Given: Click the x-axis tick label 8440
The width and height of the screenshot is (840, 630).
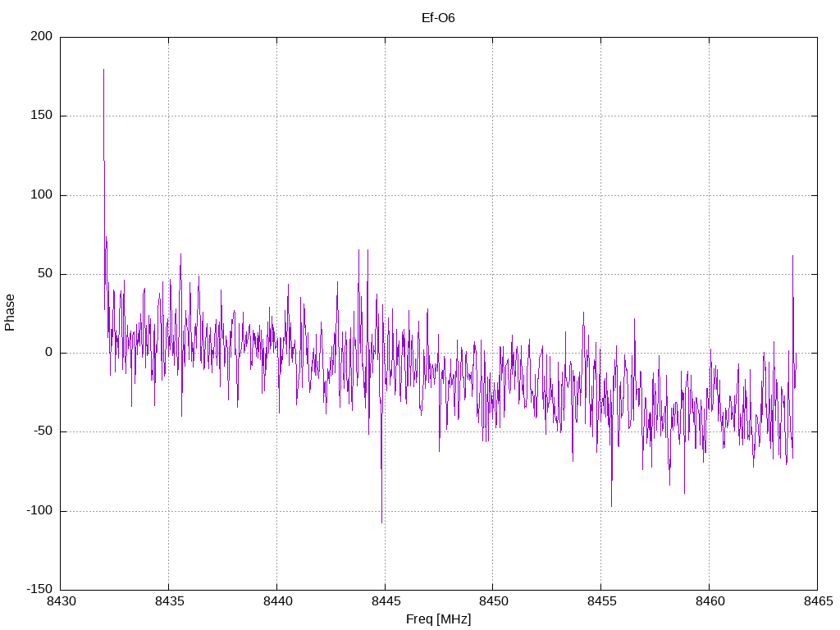Looking at the screenshot, I should click(277, 601).
